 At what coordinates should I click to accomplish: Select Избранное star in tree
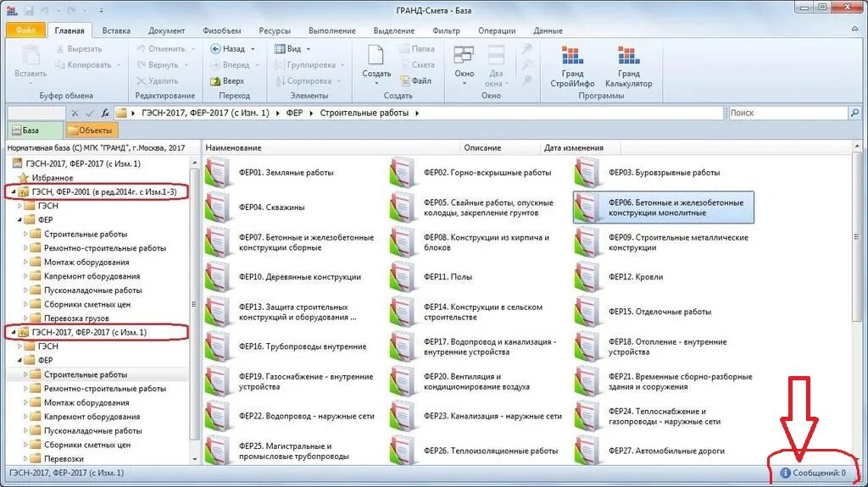(23, 178)
